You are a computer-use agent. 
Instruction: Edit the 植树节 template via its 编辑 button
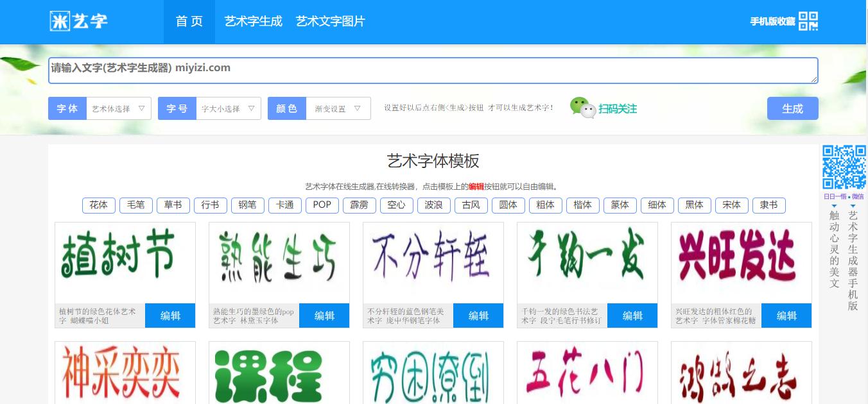[169, 316]
